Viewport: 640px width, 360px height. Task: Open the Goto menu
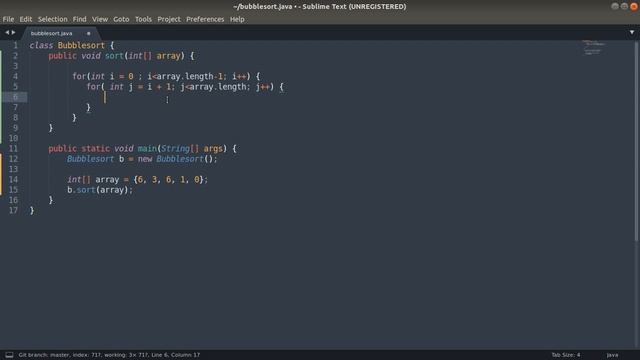tap(121, 19)
